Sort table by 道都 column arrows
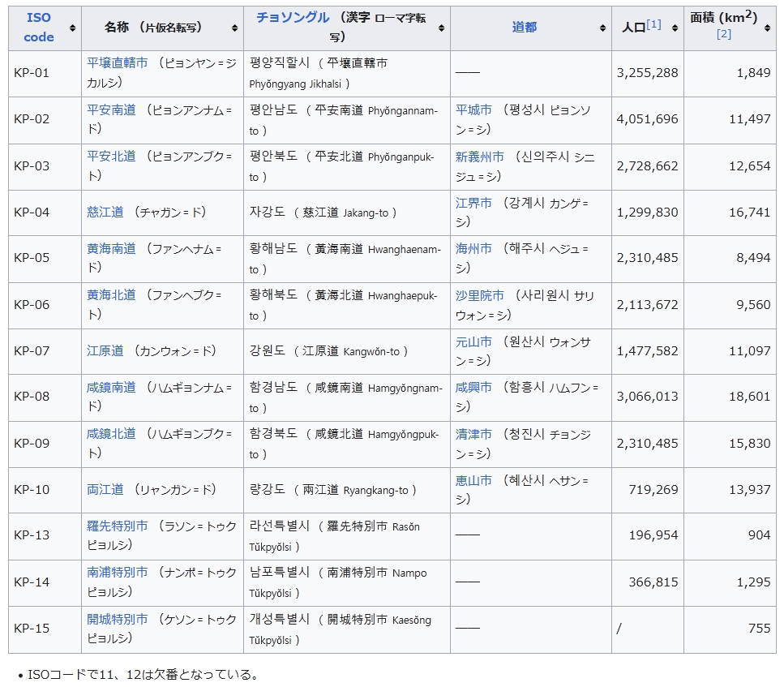The height and width of the screenshot is (687, 784). (x=602, y=28)
